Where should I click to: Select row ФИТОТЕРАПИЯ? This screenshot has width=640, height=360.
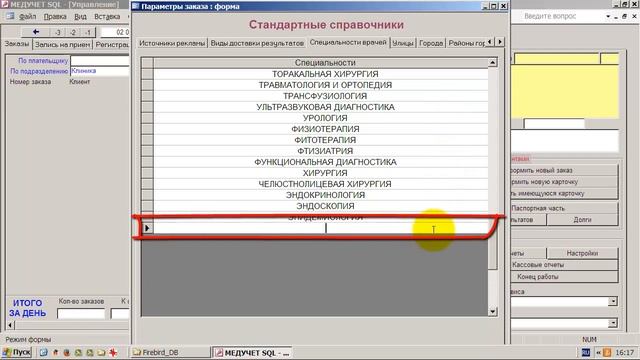click(x=320, y=140)
